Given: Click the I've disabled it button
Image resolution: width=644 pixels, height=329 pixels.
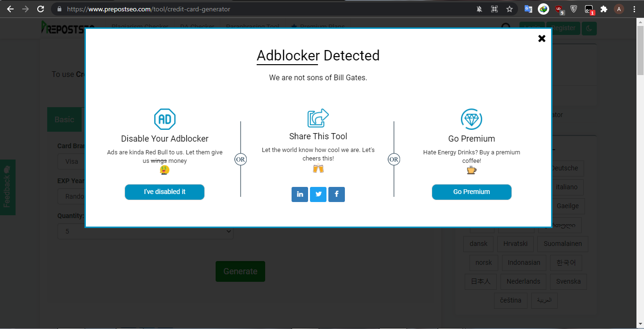Looking at the screenshot, I should coord(164,192).
